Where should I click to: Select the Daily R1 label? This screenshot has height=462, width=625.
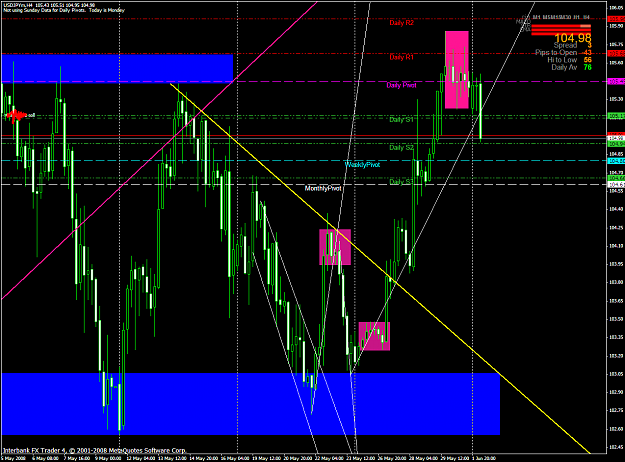coord(401,57)
